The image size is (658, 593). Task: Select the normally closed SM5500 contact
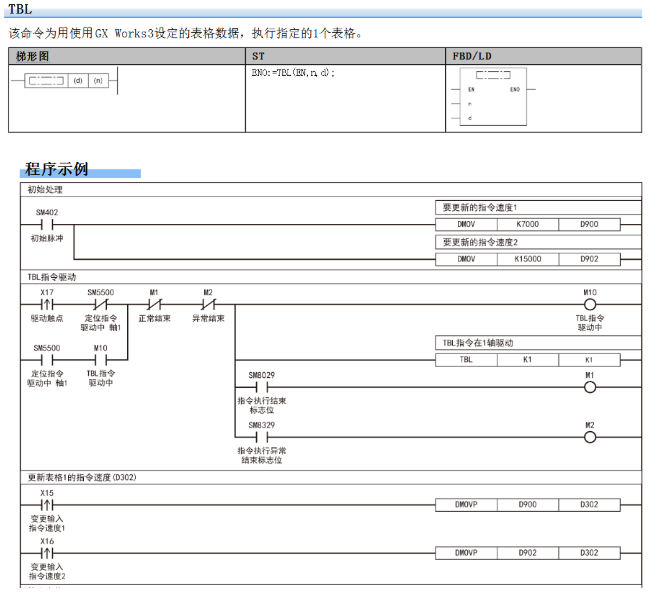pos(101,304)
